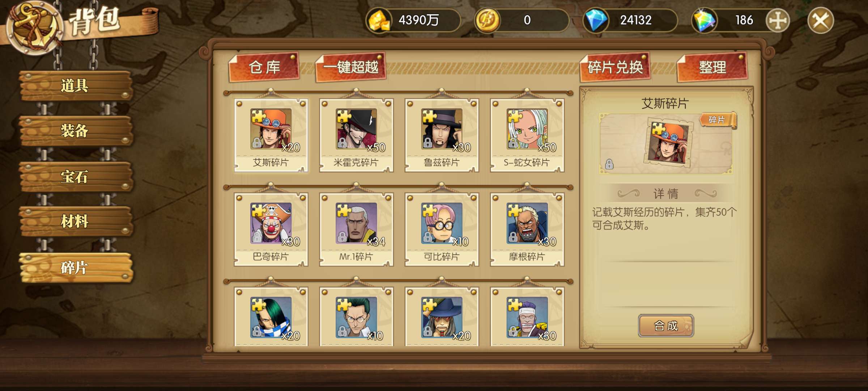Select the 摩根碎片 fragment card
The width and height of the screenshot is (868, 391).
click(x=527, y=230)
